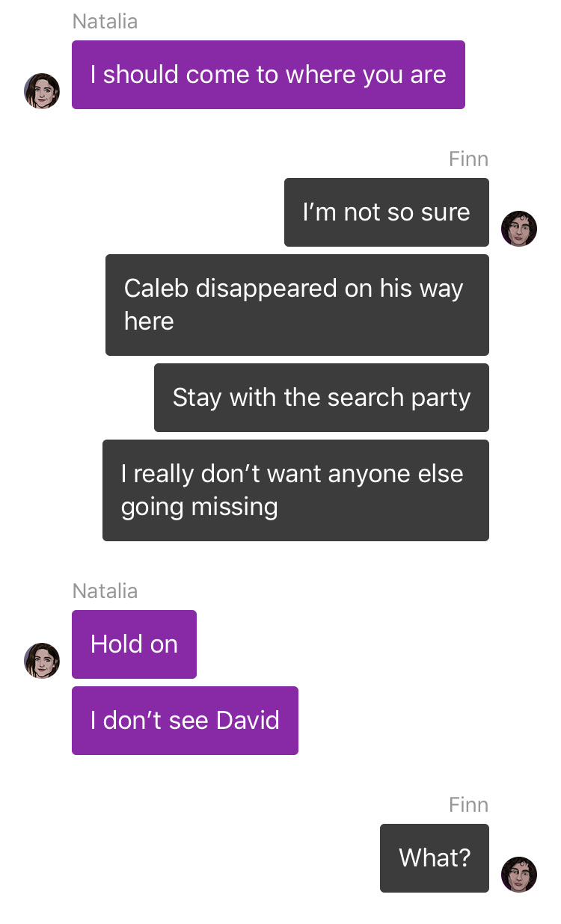Select the "I don't see David" message
Viewport: 561px width, 924px height.
(x=185, y=721)
